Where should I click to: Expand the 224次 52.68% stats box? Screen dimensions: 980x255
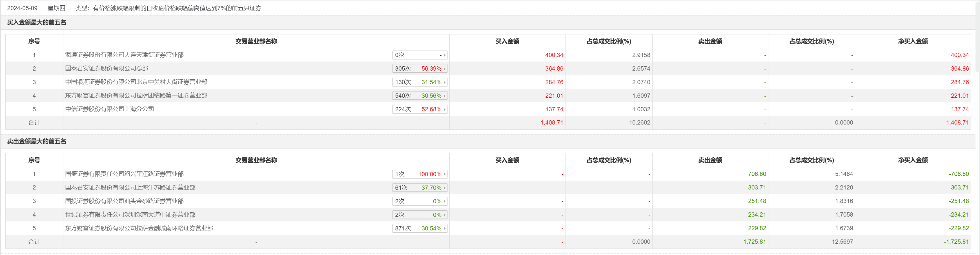[420, 109]
